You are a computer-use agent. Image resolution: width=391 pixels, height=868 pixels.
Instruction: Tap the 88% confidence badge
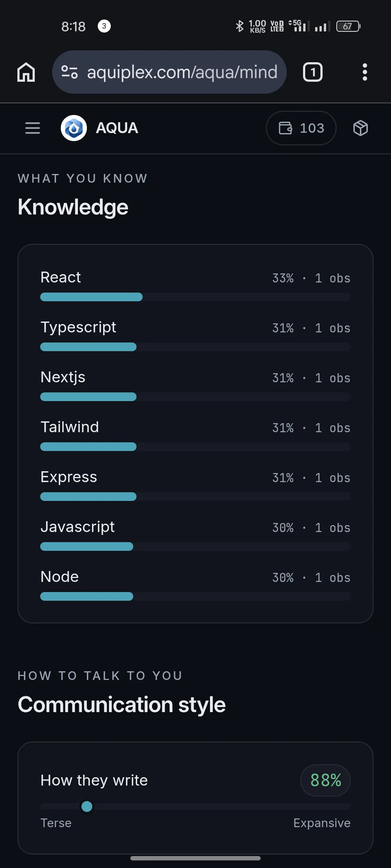coord(325,780)
